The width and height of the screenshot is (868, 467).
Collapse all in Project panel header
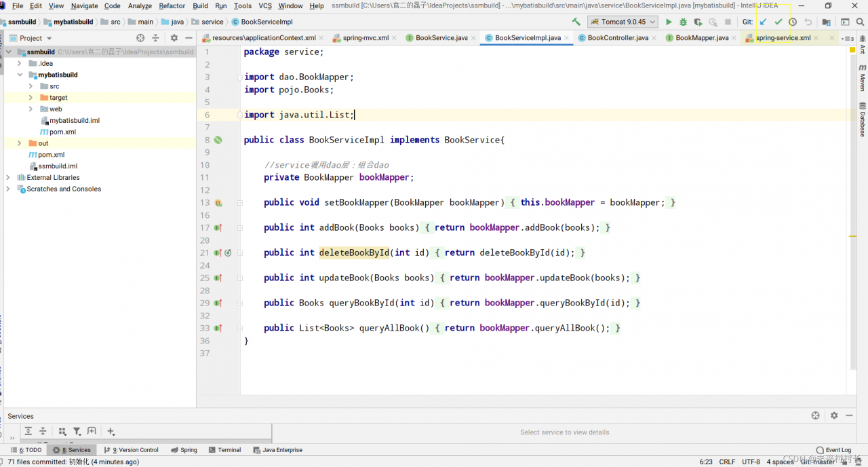click(x=155, y=38)
